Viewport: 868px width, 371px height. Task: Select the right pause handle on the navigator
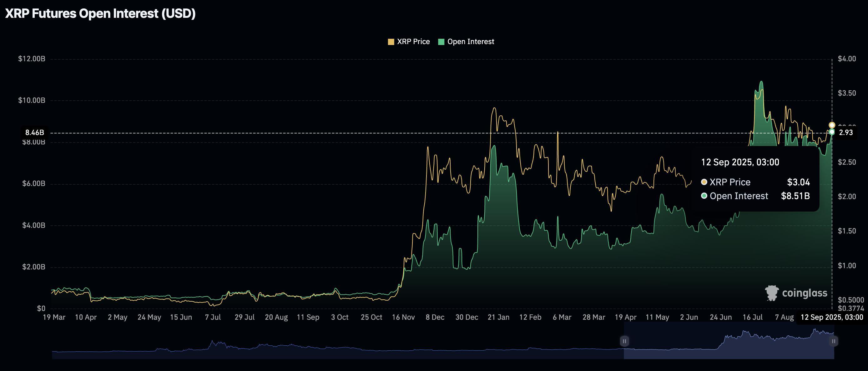point(833,341)
